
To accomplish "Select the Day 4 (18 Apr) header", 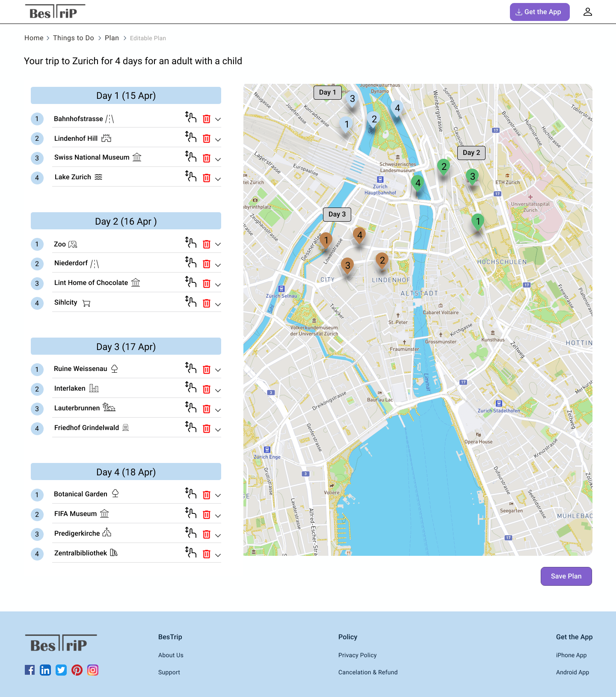I will click(x=126, y=472).
